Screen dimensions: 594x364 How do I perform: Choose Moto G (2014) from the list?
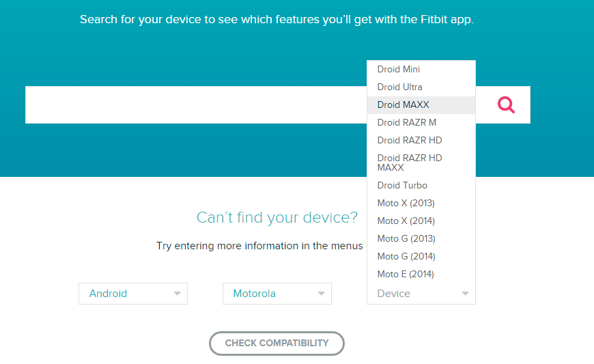click(406, 257)
